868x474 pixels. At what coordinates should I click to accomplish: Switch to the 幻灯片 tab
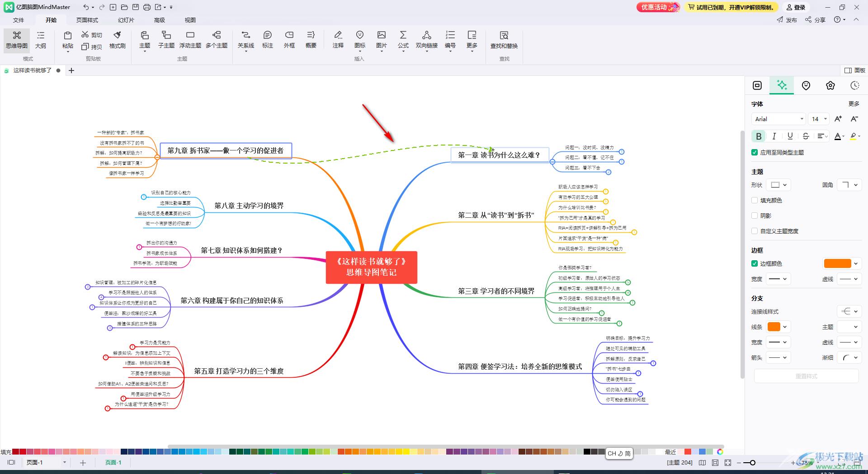tap(126, 20)
